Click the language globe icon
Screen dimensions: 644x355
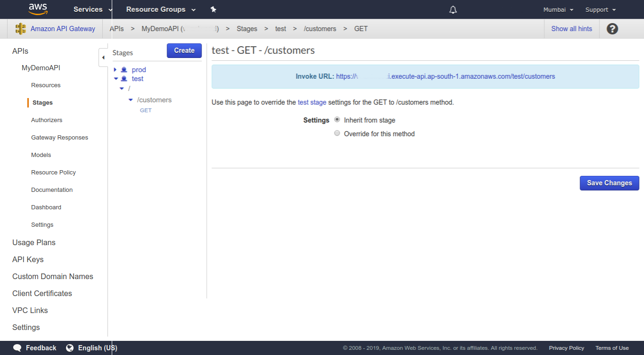(70, 348)
